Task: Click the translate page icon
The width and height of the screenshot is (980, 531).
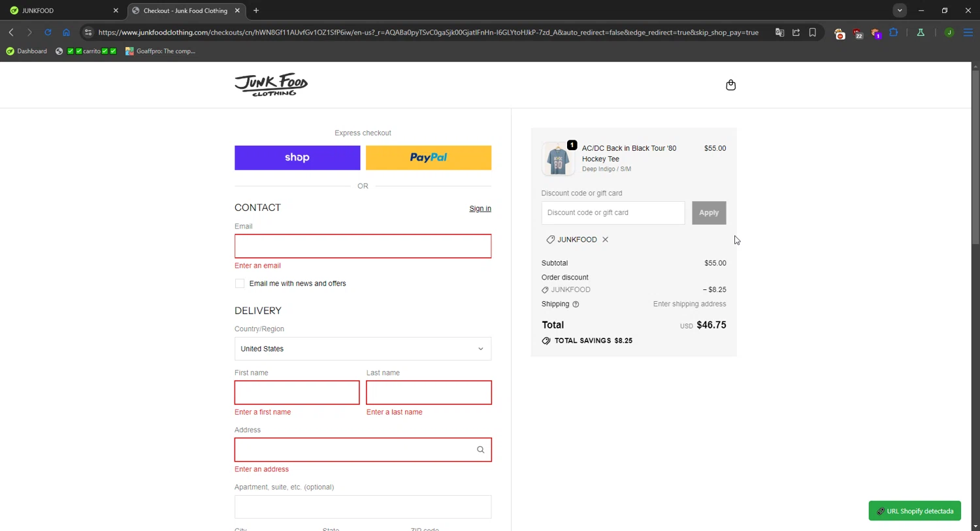Action: [x=779, y=32]
